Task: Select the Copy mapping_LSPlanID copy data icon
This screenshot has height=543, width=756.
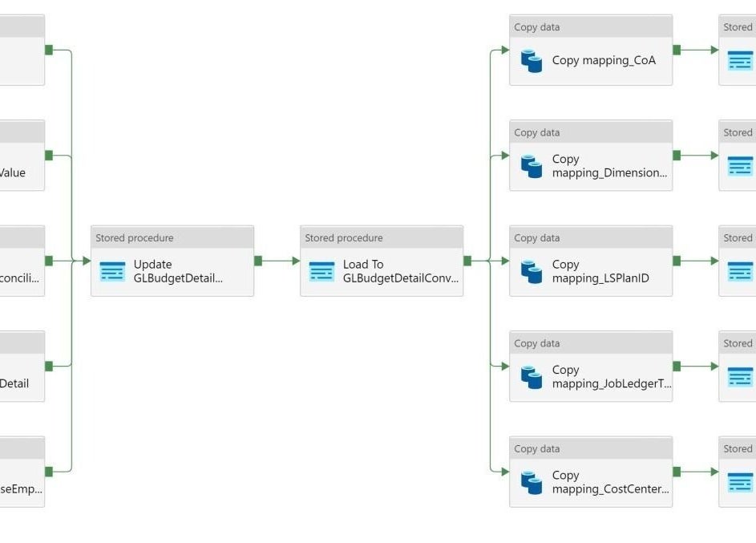Action: tap(532, 271)
